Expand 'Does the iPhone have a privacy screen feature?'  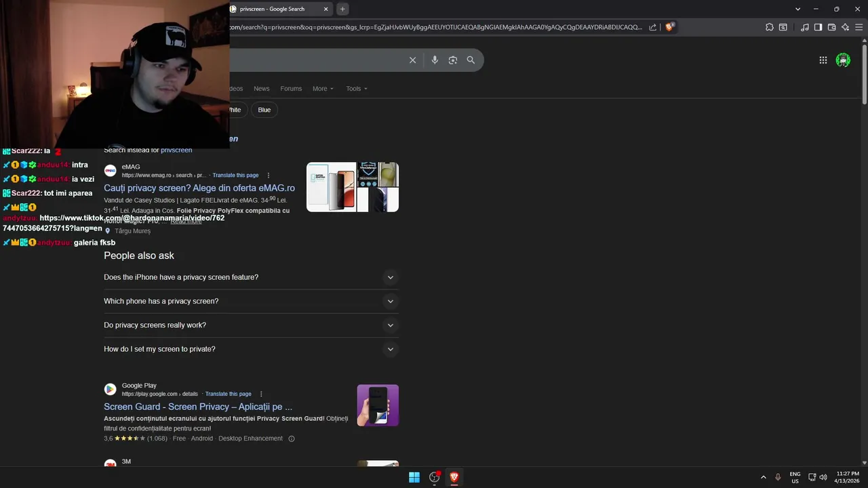[251, 277]
